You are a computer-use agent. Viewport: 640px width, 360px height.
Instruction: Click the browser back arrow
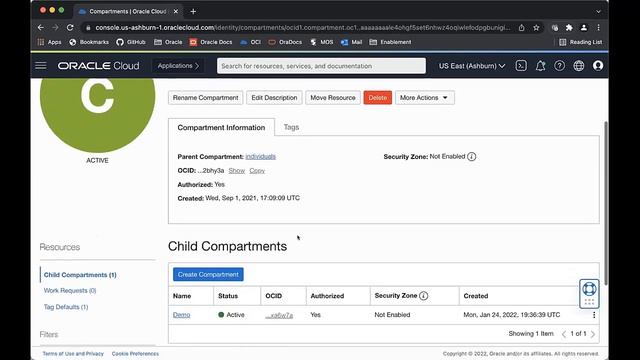[40, 27]
